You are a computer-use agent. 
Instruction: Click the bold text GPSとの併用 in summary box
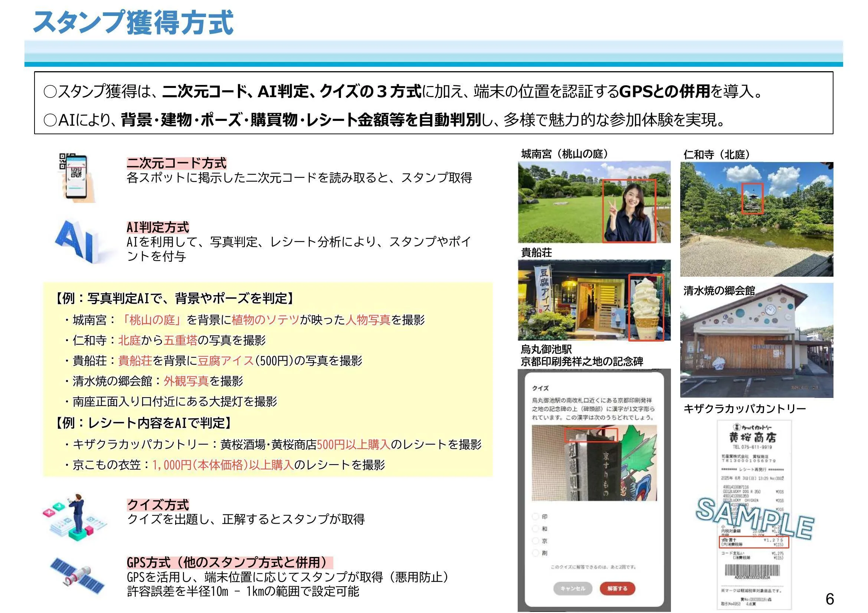[x=665, y=91]
